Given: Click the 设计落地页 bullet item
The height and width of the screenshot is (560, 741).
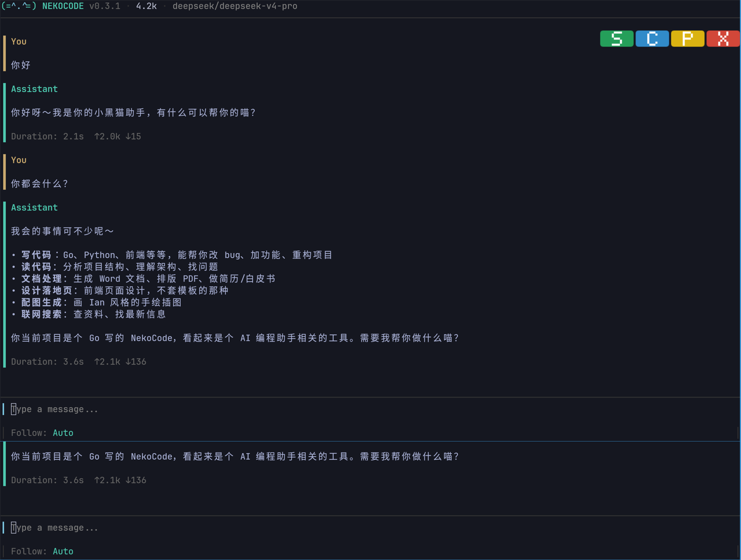Looking at the screenshot, I should click(x=120, y=291).
